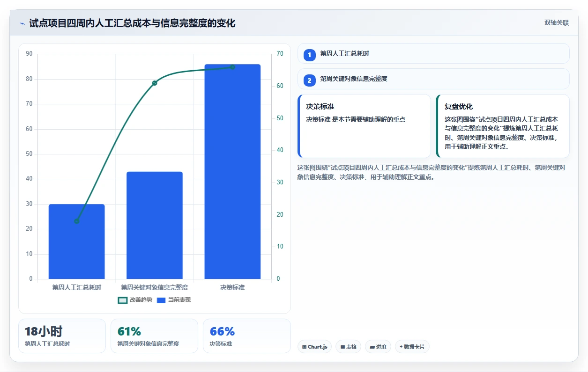Click the right axis value 70
Image resolution: width=588 pixels, height=372 pixels.
(280, 54)
